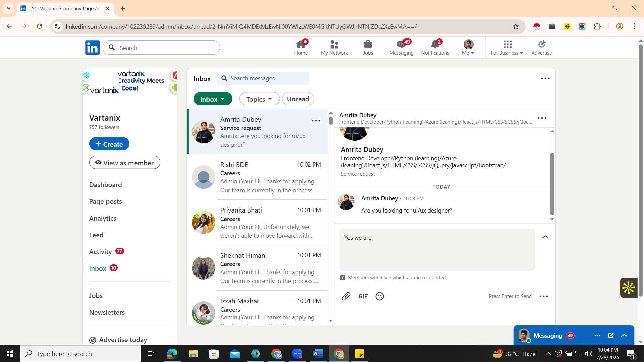
Task: Open LinkedIn Home feed icon
Action: point(301,47)
